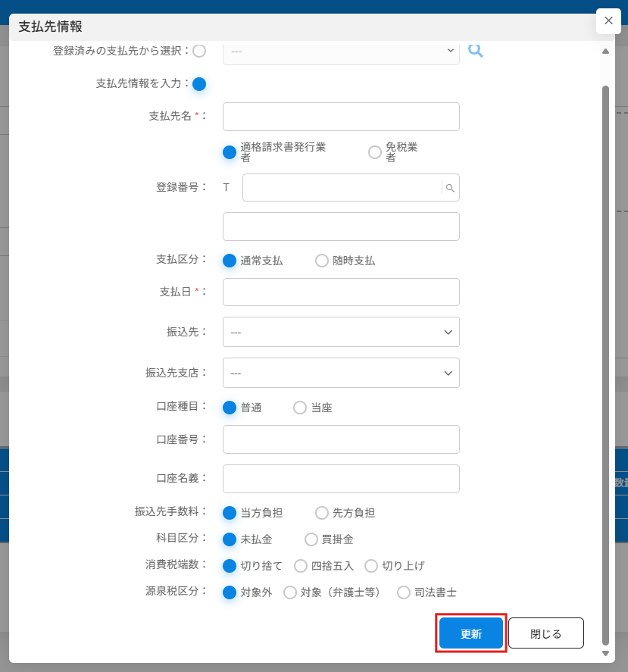This screenshot has width=628, height=672.
Task: Close the 支払先情報 dialog with X
Action: coord(608,21)
